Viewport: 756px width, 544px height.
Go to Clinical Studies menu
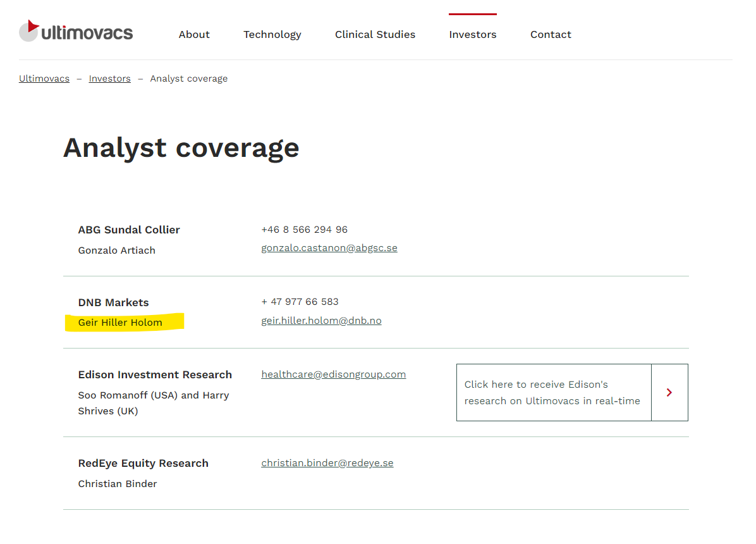coord(375,35)
